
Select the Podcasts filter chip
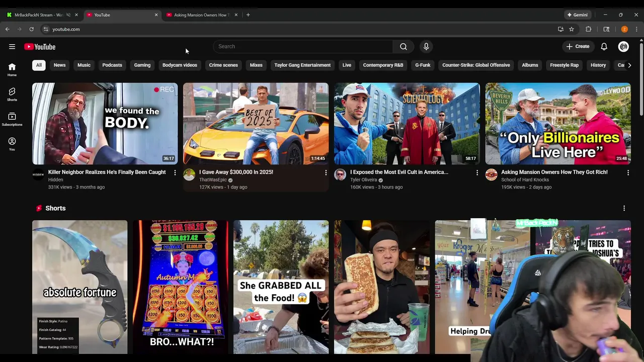pyautogui.click(x=112, y=65)
